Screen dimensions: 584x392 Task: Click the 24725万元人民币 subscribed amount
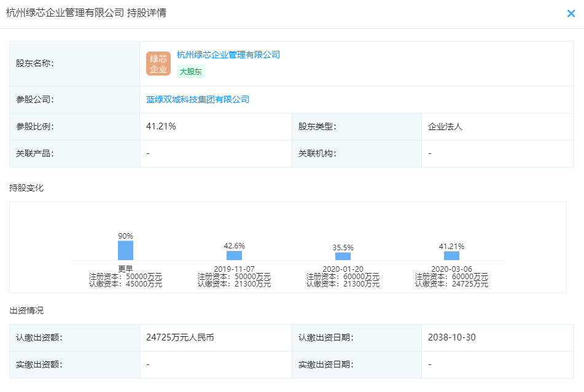point(181,337)
